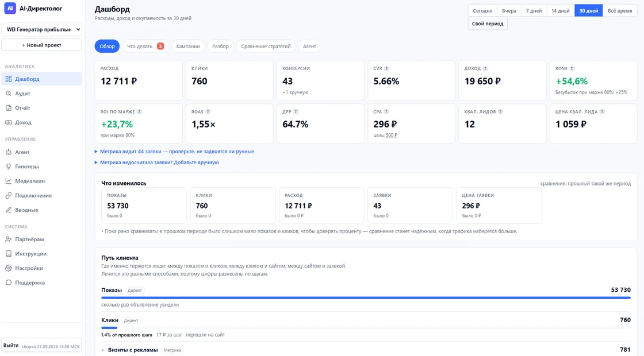Image resolution: width=644 pixels, height=356 pixels.
Task: Click the Гипотезы lightbulb icon
Action: 9,167
